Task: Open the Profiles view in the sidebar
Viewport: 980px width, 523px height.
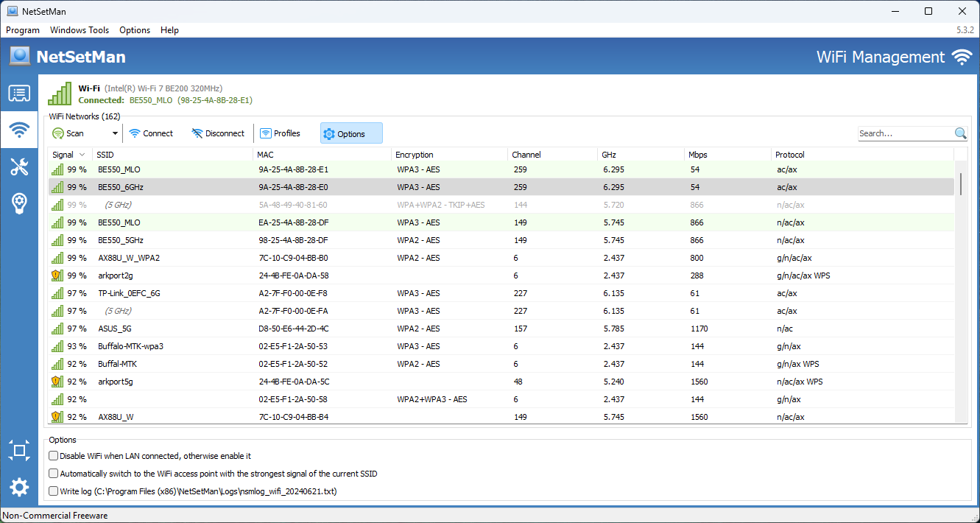Action: pyautogui.click(x=19, y=94)
